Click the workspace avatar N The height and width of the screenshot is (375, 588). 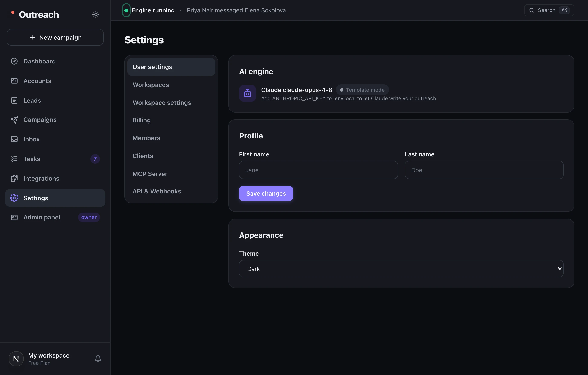16,359
